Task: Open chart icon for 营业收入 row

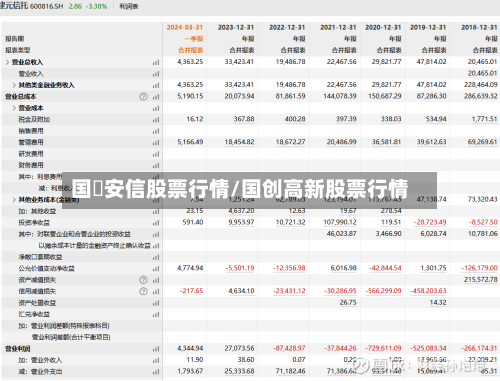Action: [156, 74]
